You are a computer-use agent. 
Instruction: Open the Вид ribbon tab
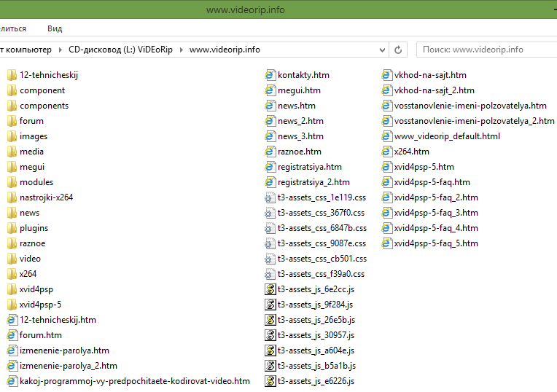coord(55,28)
